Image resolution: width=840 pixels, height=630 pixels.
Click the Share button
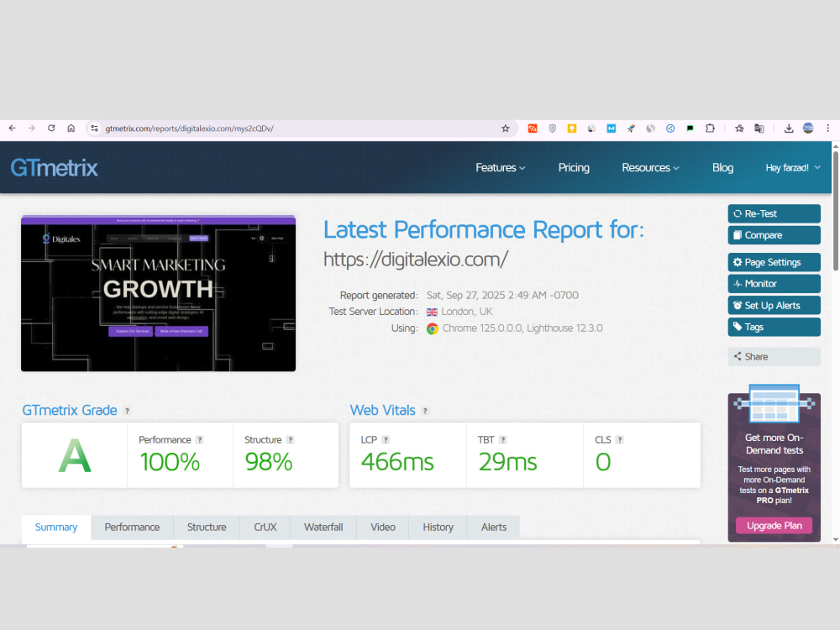pos(774,357)
